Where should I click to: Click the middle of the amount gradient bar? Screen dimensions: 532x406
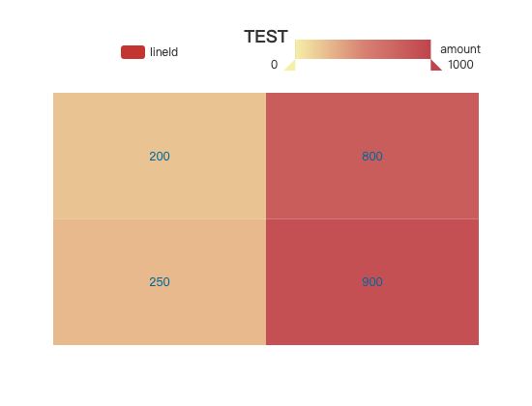(x=363, y=49)
